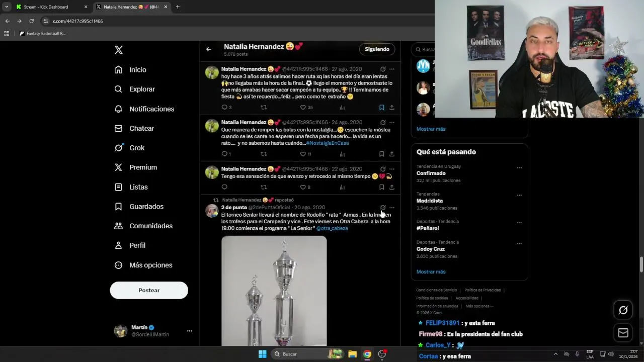This screenshot has height=362, width=644.
Task: Open the browser tab search dropdown
Action: (7, 7)
